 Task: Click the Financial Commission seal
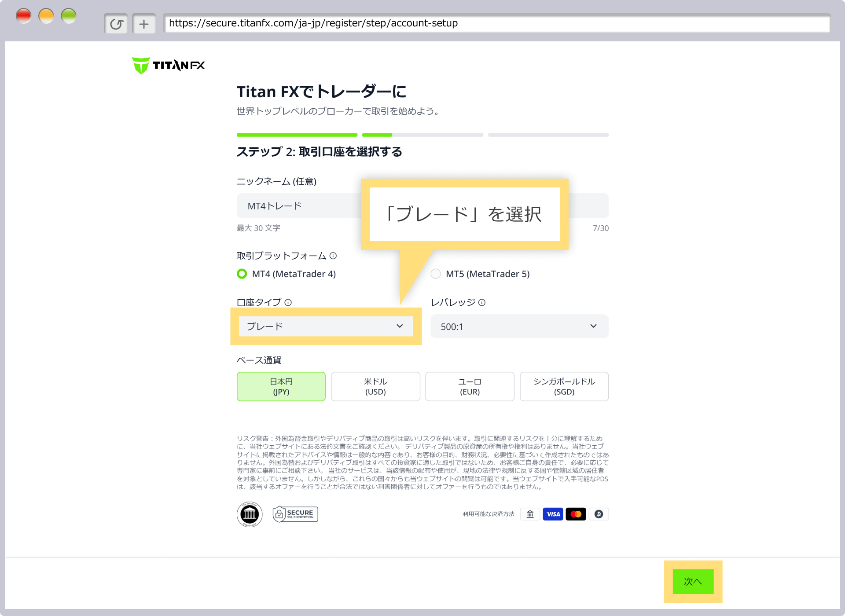(x=250, y=514)
